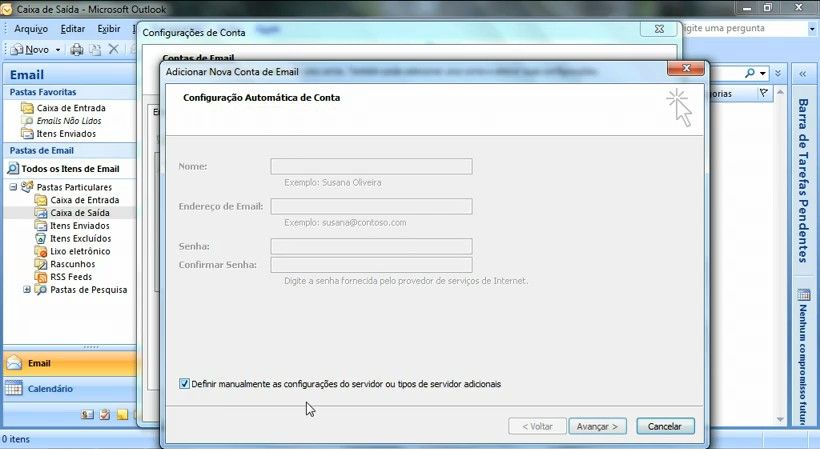Click the Cancelar button
This screenshot has height=449, width=820.
tap(665, 426)
